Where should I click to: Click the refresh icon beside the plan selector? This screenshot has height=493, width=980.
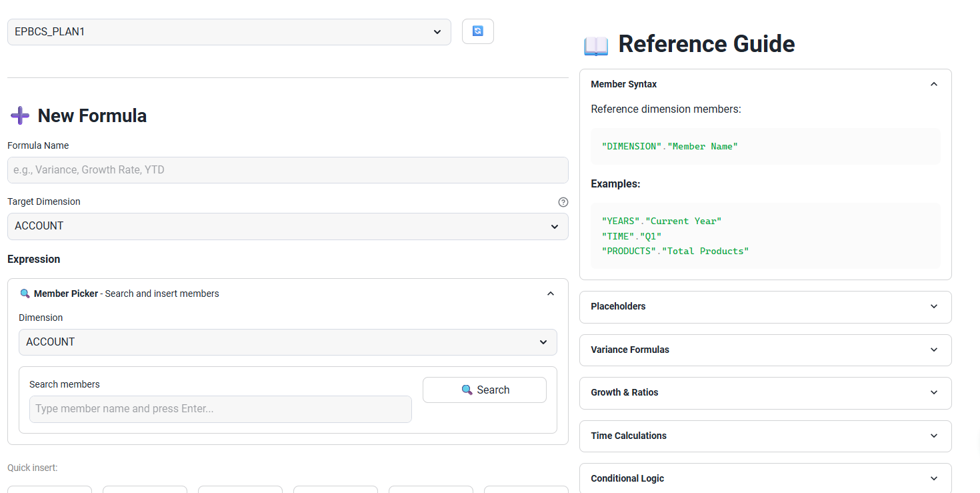pyautogui.click(x=477, y=31)
